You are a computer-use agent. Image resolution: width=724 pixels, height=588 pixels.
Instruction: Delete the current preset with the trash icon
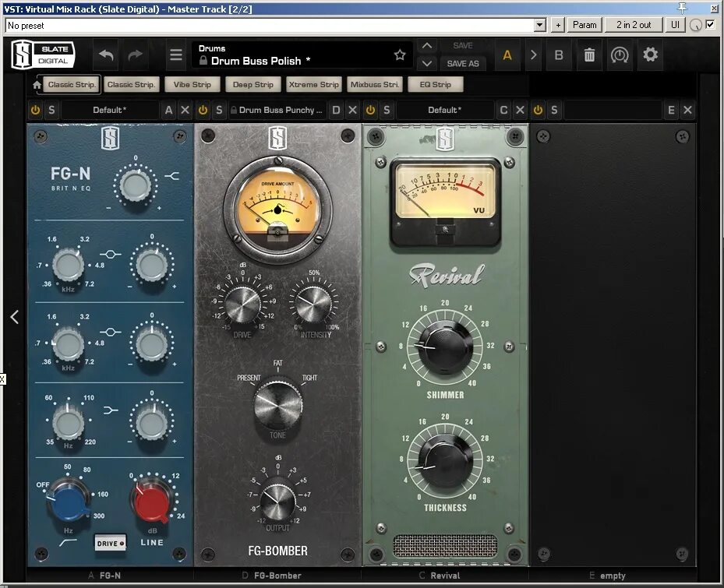(x=588, y=55)
